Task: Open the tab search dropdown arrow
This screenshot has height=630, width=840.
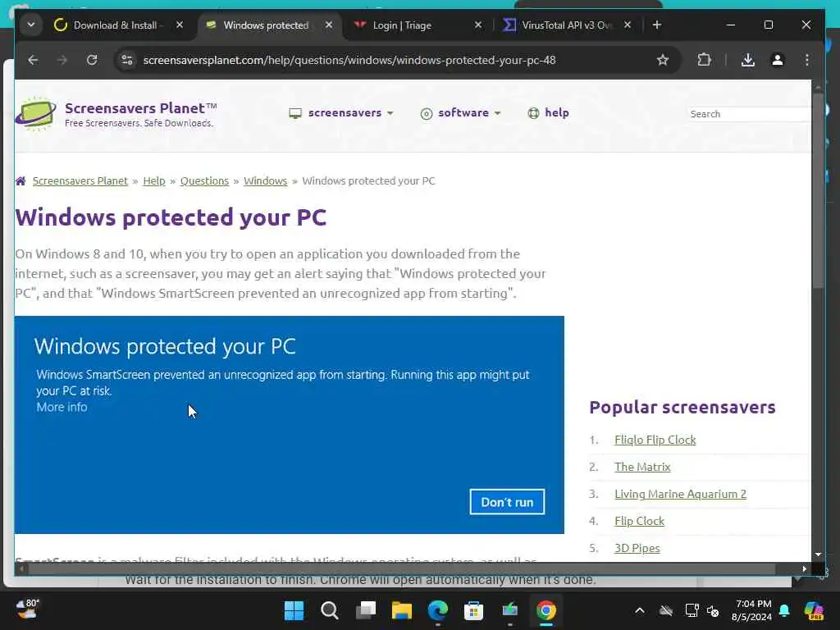Action: [31, 25]
